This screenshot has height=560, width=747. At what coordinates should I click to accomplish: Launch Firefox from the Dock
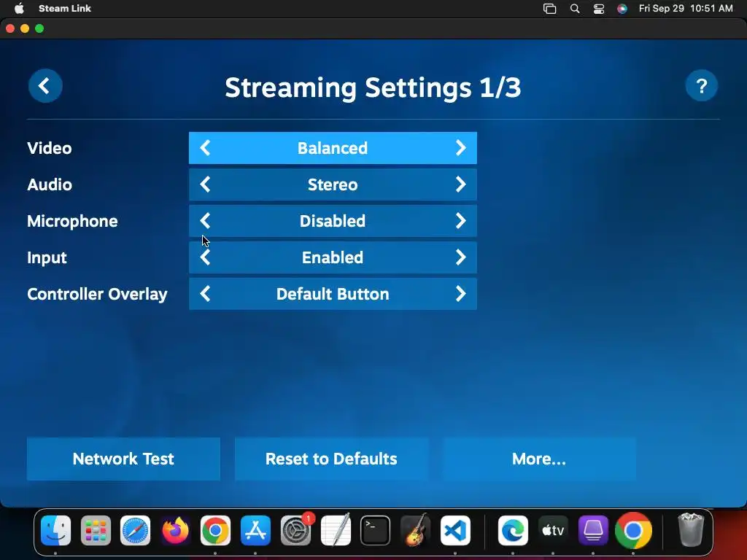point(175,531)
